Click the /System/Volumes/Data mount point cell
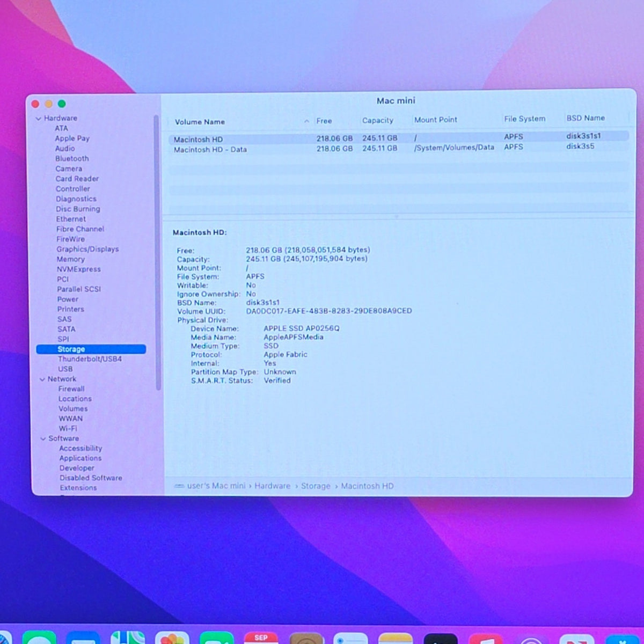Image resolution: width=644 pixels, height=644 pixels. point(454,148)
